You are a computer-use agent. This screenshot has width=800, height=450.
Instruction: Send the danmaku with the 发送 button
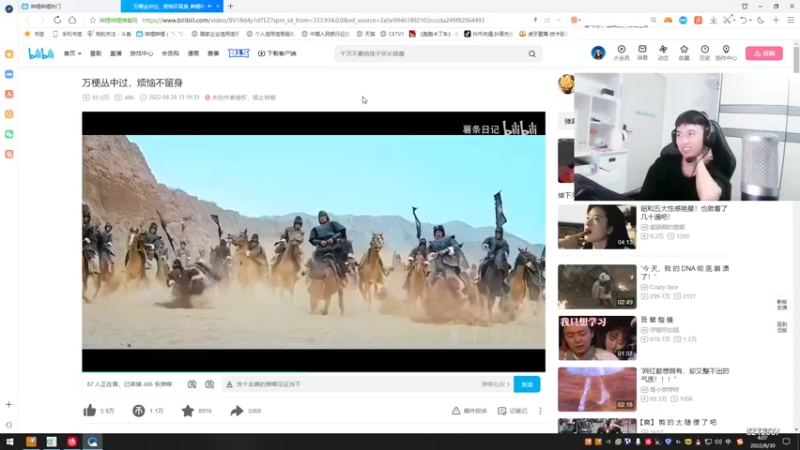click(x=527, y=384)
